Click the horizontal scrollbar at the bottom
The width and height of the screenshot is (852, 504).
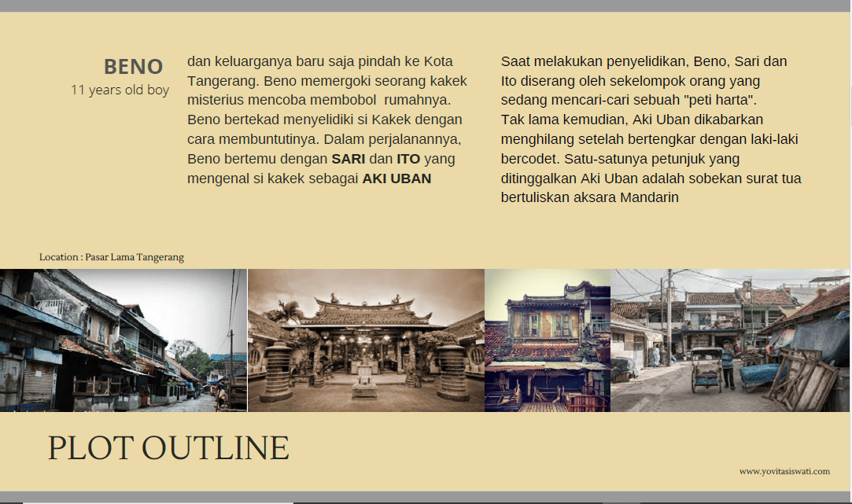157,501
